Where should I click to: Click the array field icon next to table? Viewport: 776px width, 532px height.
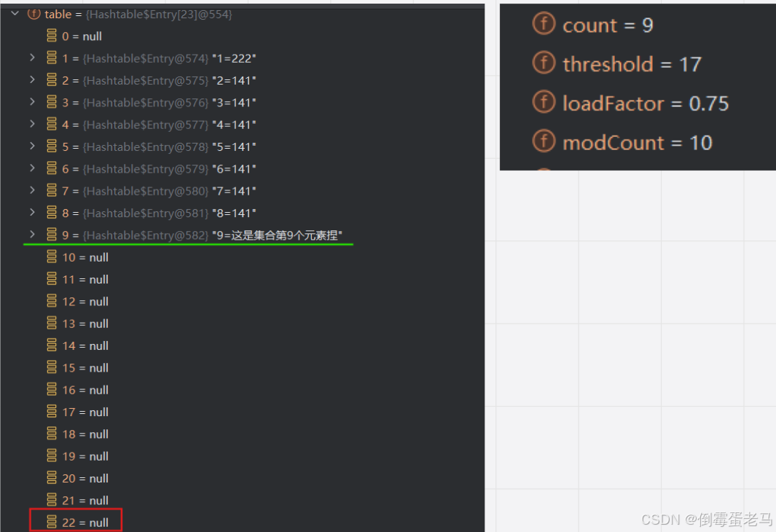32,14
